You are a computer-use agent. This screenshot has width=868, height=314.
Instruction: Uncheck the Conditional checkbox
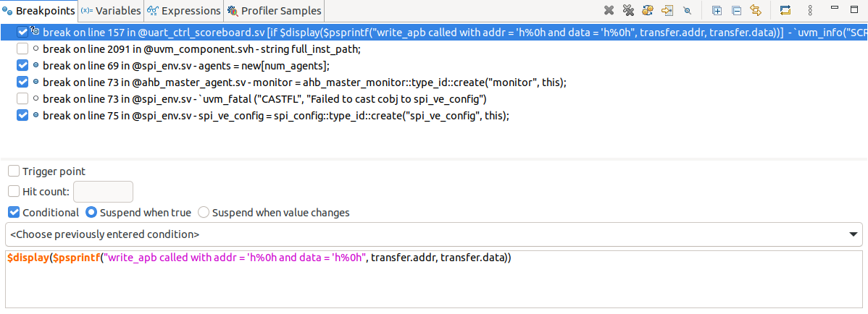point(14,212)
